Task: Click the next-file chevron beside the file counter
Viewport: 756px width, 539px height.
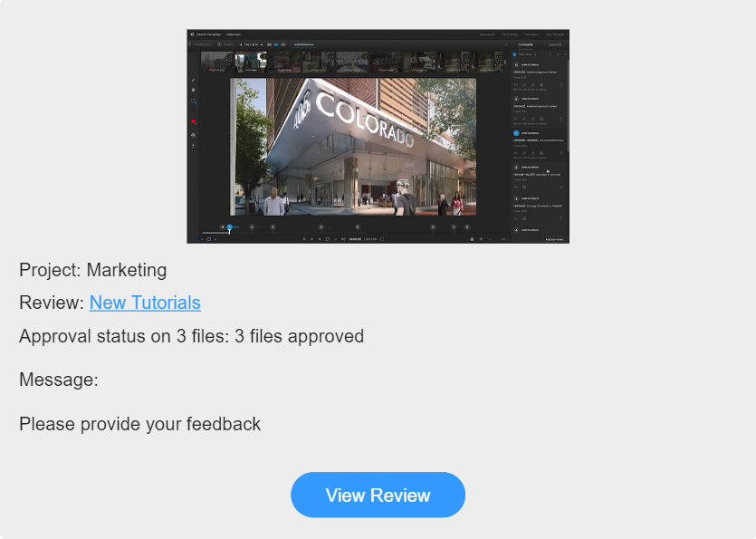Action: click(262, 43)
